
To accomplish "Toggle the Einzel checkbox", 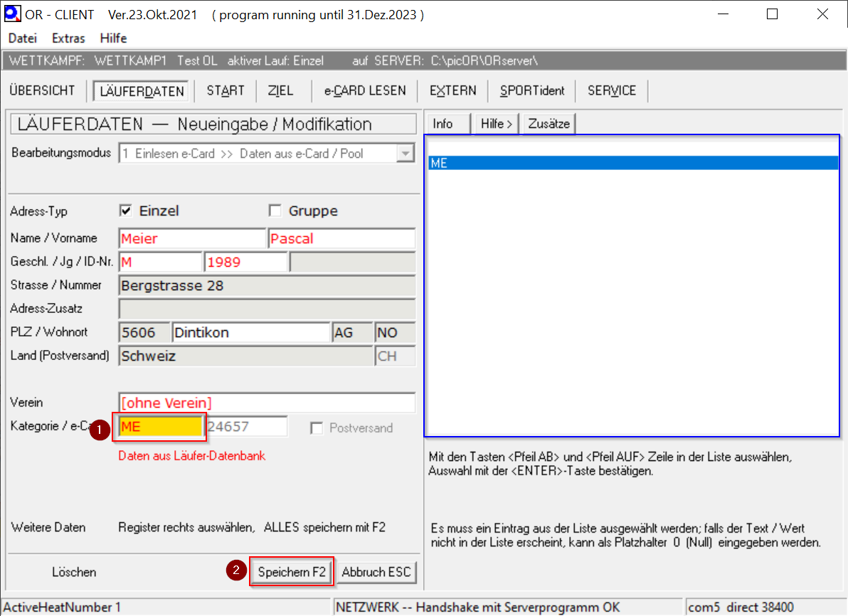I will coord(127,211).
